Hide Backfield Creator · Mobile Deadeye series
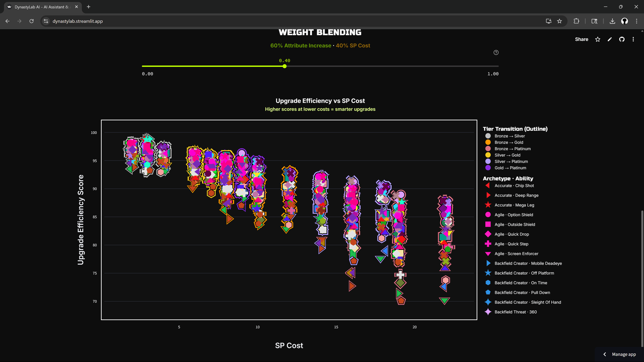This screenshot has height=362, width=644. click(524, 264)
